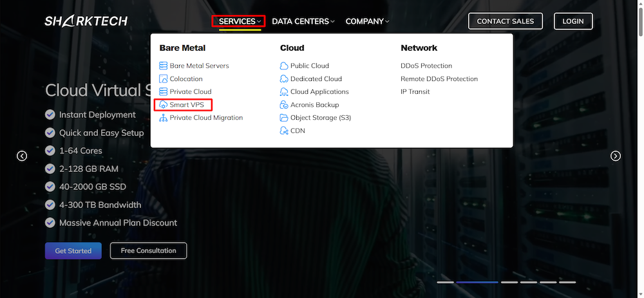Expand the Company dropdown
This screenshot has height=298, width=644.
pyautogui.click(x=367, y=21)
